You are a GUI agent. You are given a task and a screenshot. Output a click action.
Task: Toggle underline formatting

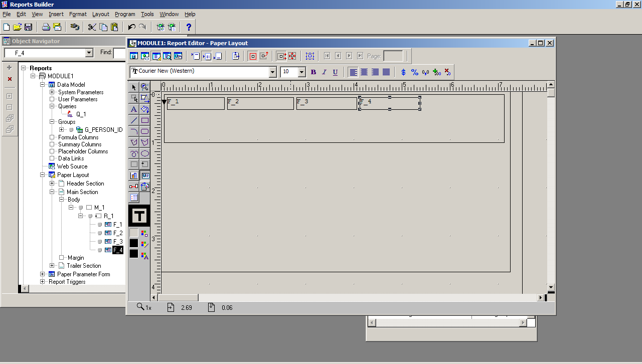pos(335,72)
